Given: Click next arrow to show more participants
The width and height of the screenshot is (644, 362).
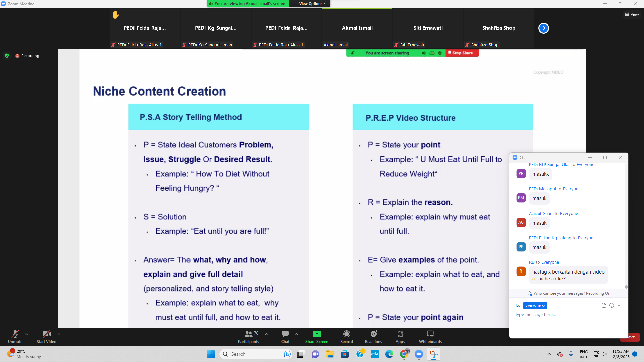Looking at the screenshot, I should pos(543,28).
